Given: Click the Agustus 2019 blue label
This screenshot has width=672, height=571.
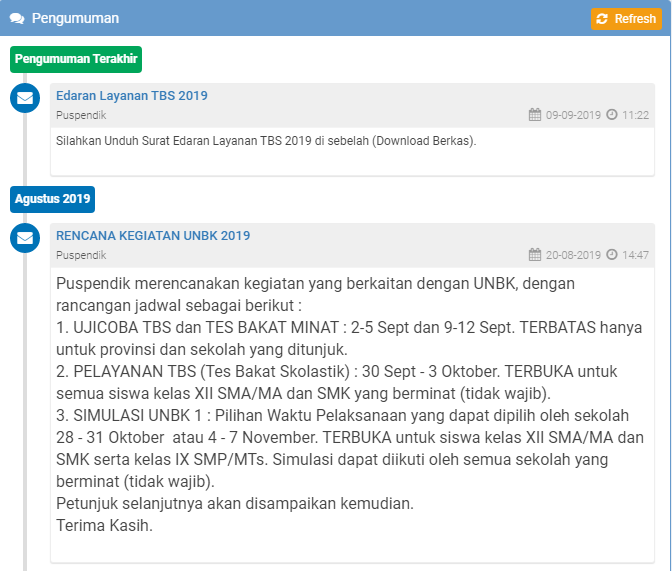Looking at the screenshot, I should pos(52,199).
